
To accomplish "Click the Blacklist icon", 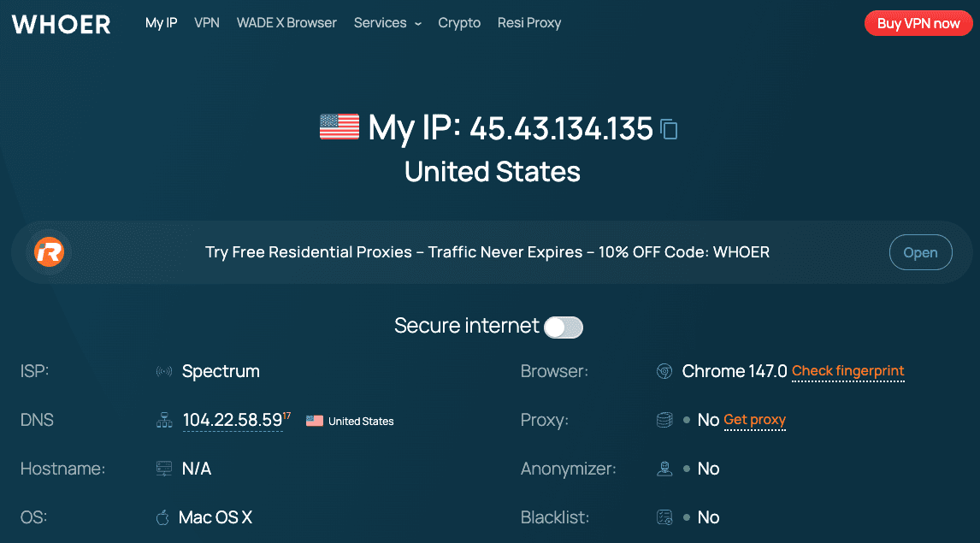I will pos(664,517).
